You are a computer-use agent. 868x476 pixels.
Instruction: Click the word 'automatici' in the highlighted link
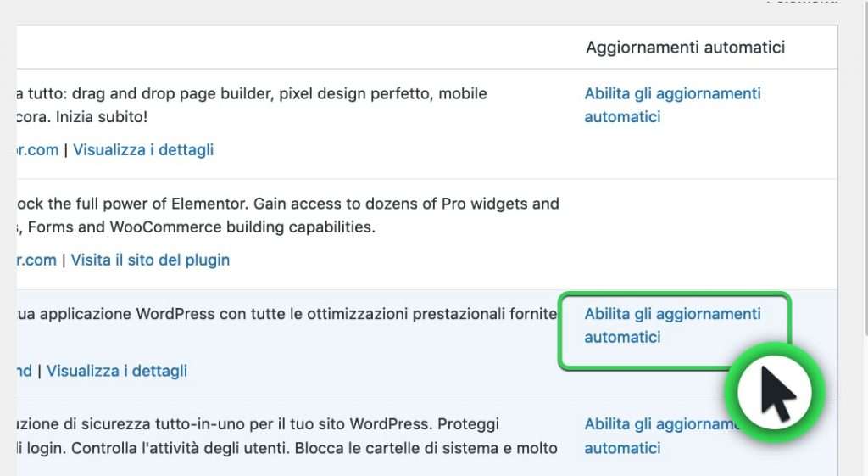coord(622,337)
